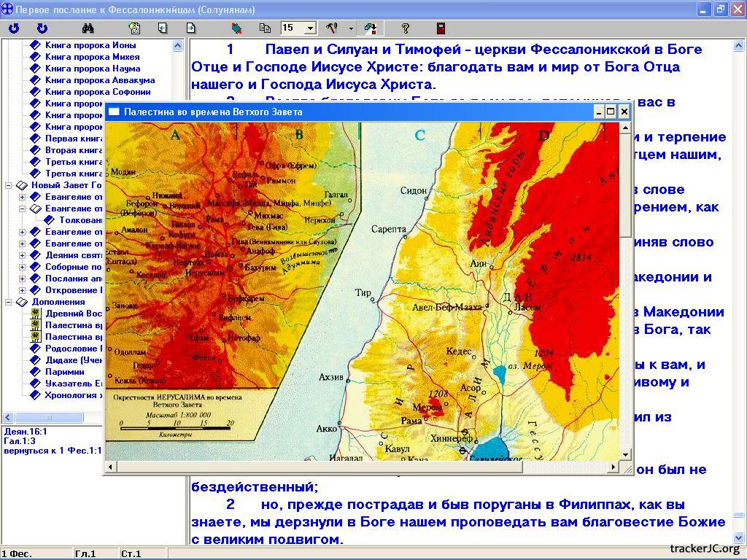Collapse the Новый Завет tree node
Image resolution: width=747 pixels, height=560 pixels.
[9, 185]
